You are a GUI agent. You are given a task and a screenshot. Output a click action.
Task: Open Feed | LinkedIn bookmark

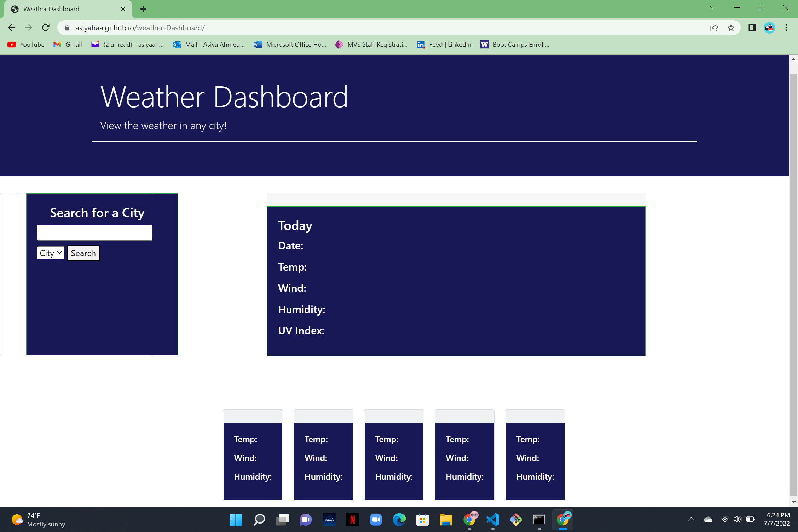444,44
